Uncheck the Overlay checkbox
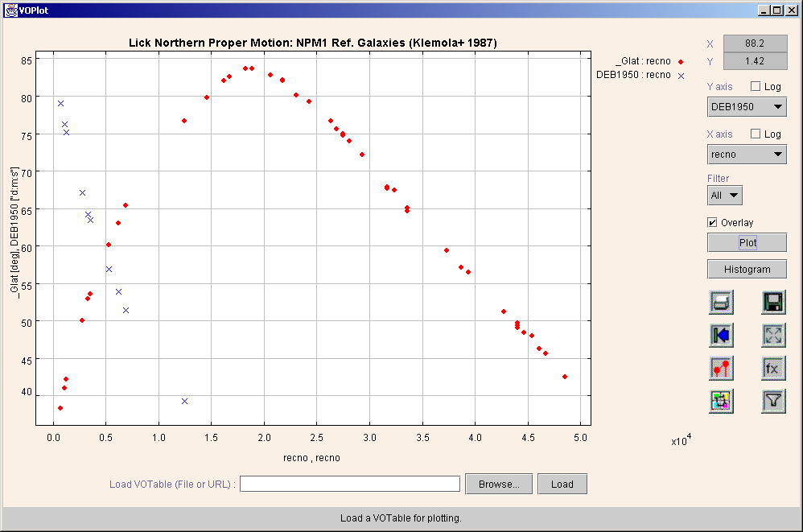 (712, 223)
